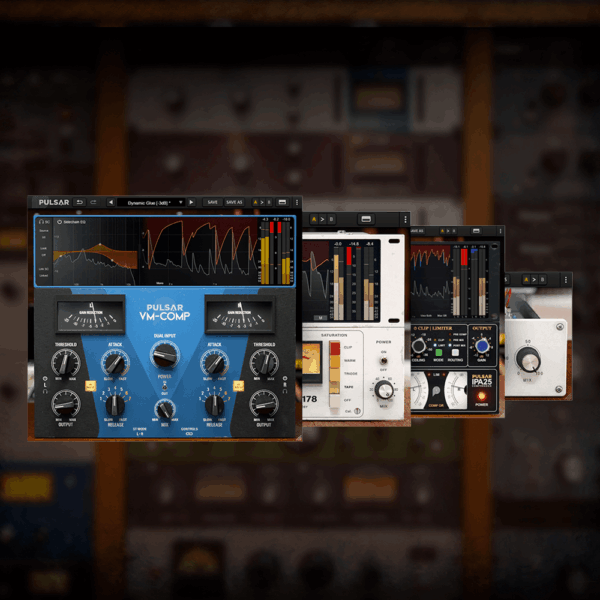Click the green Mode button on IPA25
Screen dimensions: 600x600
pyautogui.click(x=439, y=352)
